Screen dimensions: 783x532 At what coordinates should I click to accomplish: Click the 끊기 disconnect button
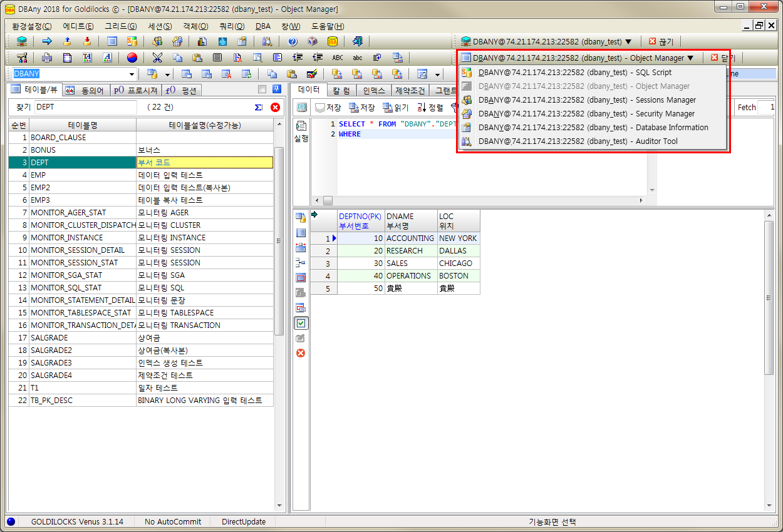pyautogui.click(x=661, y=42)
